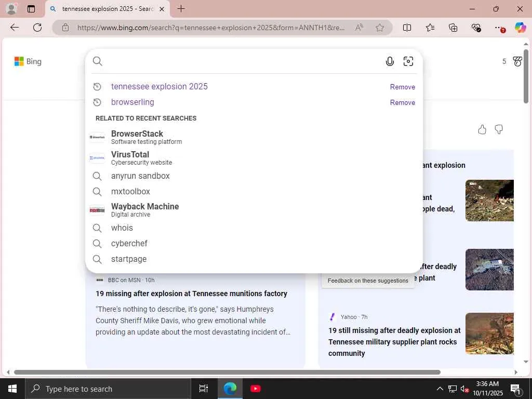This screenshot has height=399, width=532.
Task: Choose Wayback Machine suggestion
Action: (x=254, y=210)
